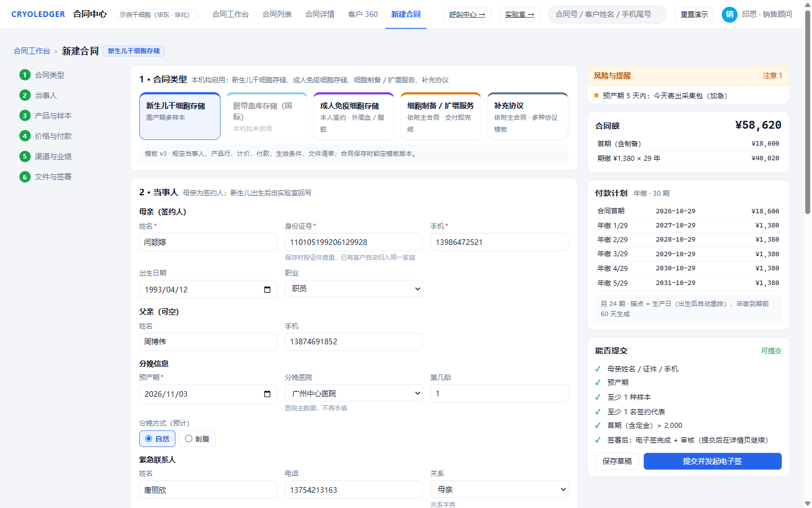Viewport: 812px width, 508px height.
Task: Switch to the 合同工作台 tab
Action: (231, 14)
